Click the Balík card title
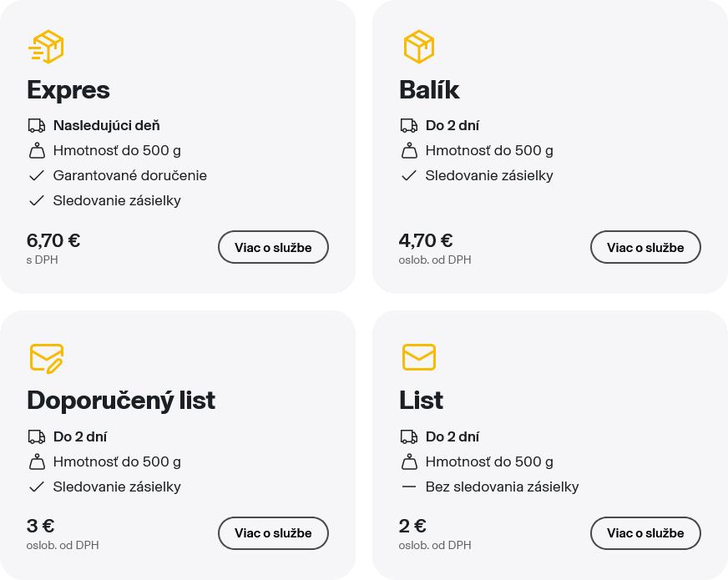 click(429, 90)
